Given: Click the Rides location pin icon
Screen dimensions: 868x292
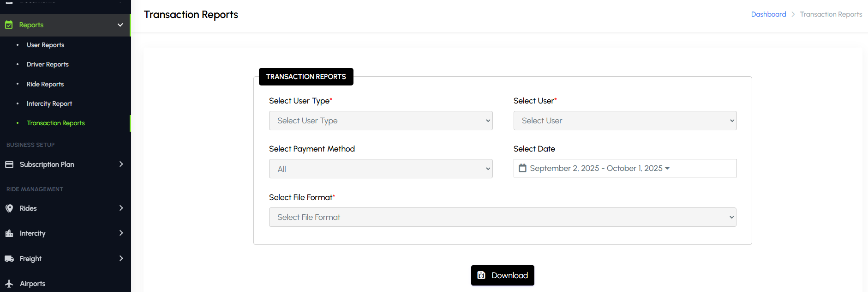Looking at the screenshot, I should tap(9, 208).
